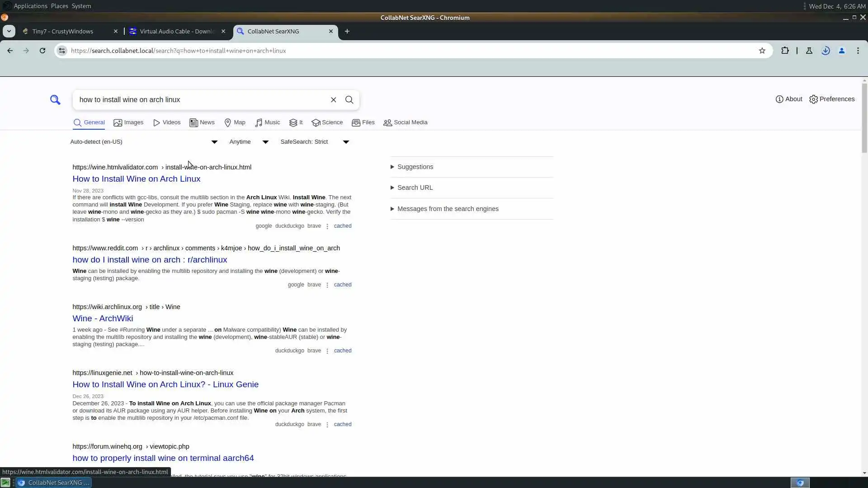
Task: Switch to Virtual Audio Cable browser tab
Action: click(x=176, y=31)
